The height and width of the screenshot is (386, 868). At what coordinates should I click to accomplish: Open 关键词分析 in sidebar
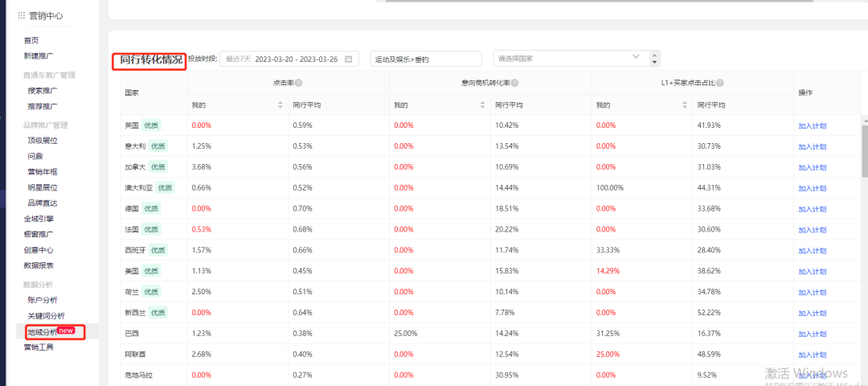(x=46, y=316)
